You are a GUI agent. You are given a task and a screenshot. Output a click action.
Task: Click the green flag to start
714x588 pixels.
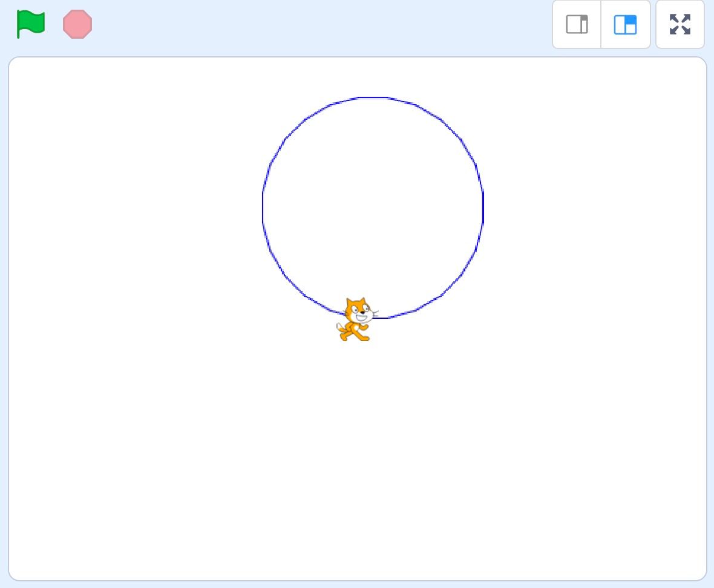click(30, 24)
